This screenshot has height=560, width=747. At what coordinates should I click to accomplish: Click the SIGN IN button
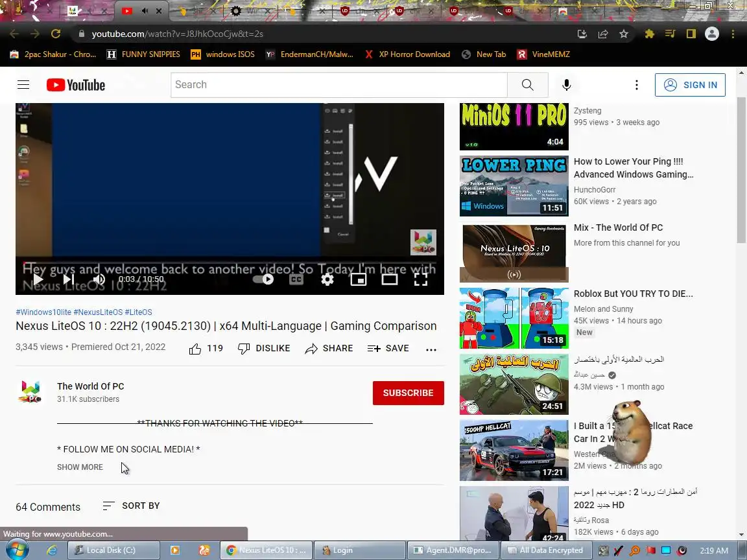coord(690,85)
